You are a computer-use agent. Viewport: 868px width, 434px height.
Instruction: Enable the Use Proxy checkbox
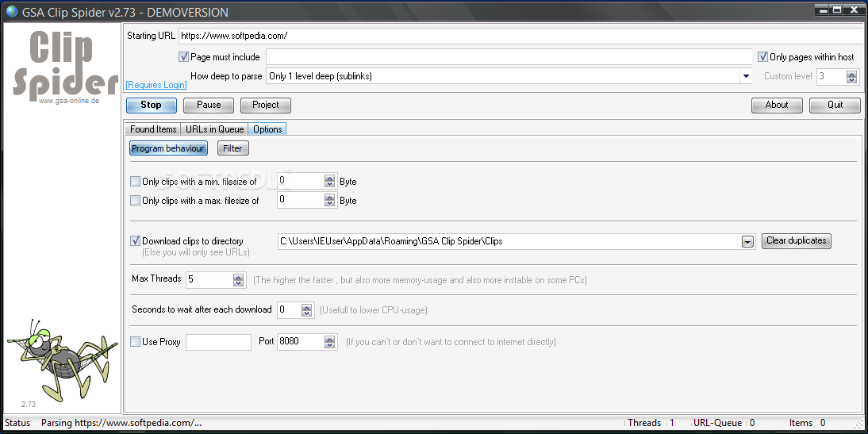(135, 341)
